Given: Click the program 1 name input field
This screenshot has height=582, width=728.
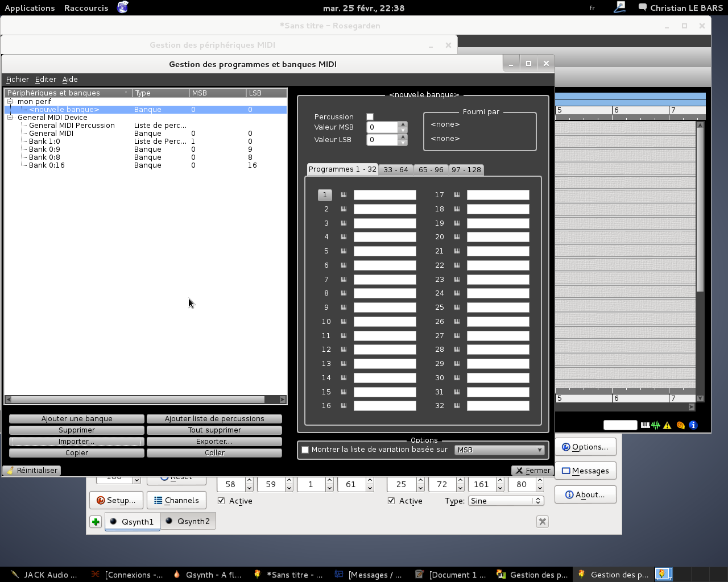Looking at the screenshot, I should coord(384,195).
